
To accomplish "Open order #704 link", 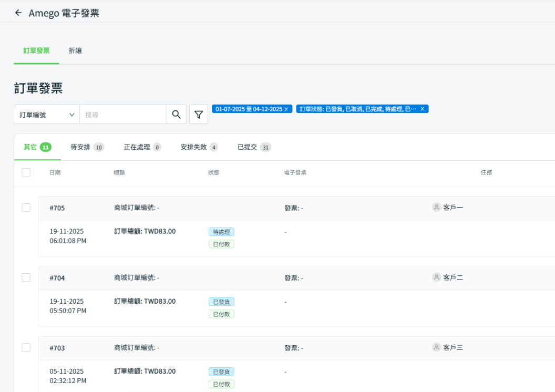I will click(x=57, y=278).
